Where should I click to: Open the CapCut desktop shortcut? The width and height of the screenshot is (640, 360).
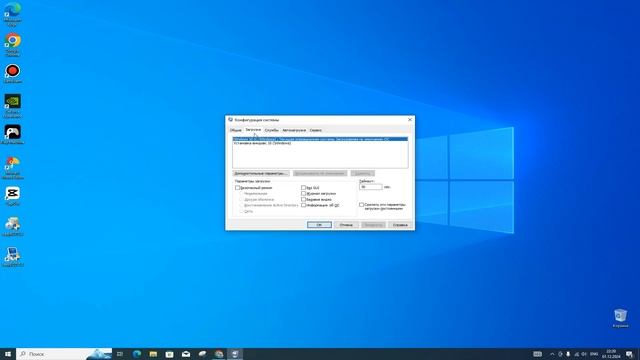click(13, 196)
